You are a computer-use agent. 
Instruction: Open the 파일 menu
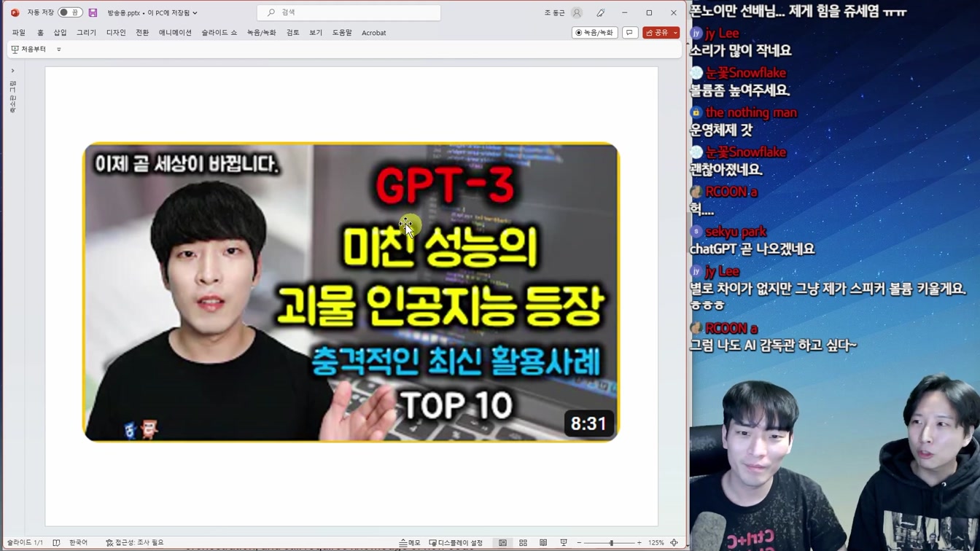pos(19,33)
